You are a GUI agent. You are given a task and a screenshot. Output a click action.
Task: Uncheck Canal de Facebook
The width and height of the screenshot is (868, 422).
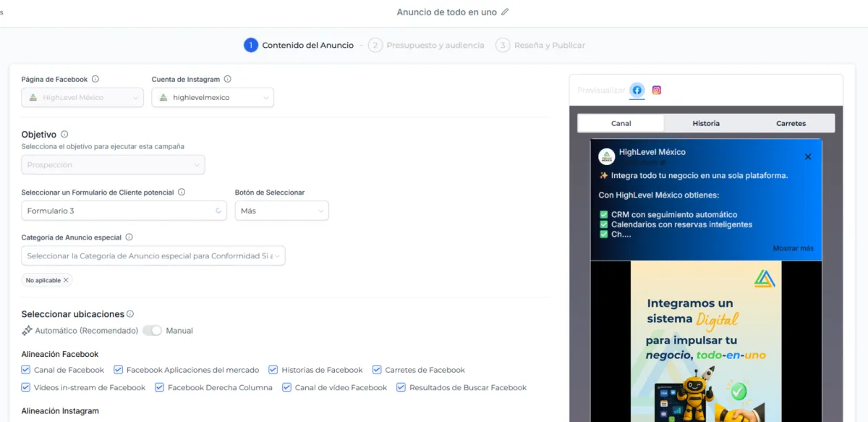tap(26, 370)
